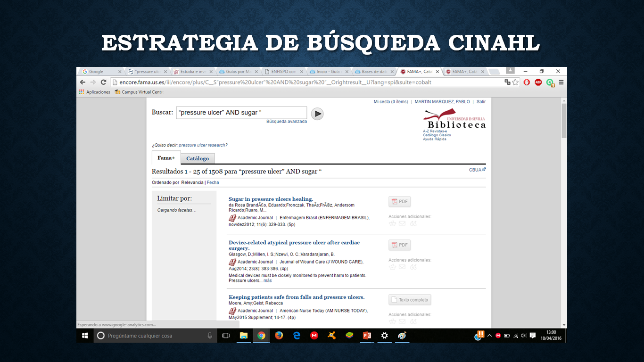This screenshot has height=362, width=644.
Task: Expand abstract with 'más' link
Action: tap(267, 280)
